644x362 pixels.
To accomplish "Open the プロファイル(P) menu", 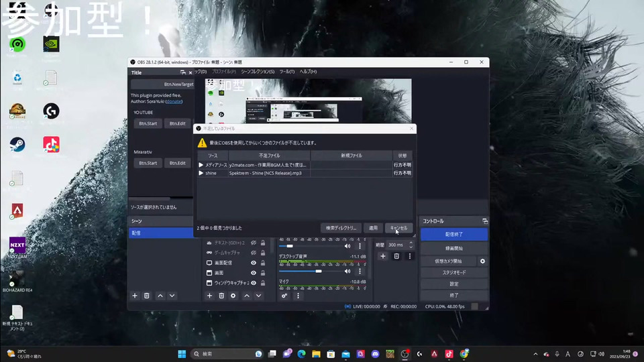I will [224, 72].
